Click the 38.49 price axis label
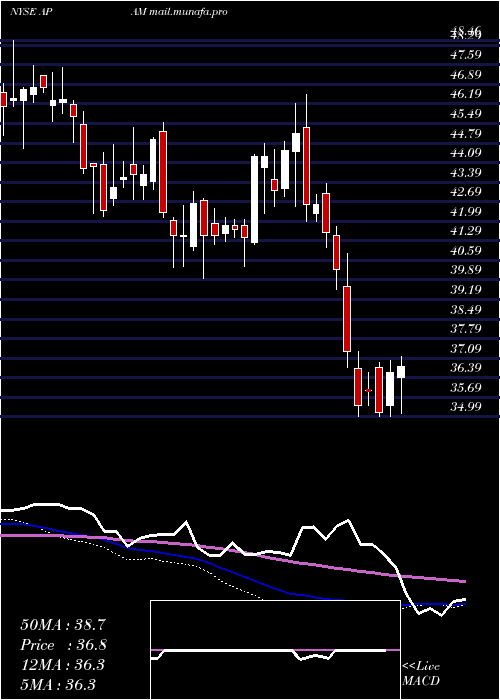Screen dimensions: 500x700 (466, 309)
